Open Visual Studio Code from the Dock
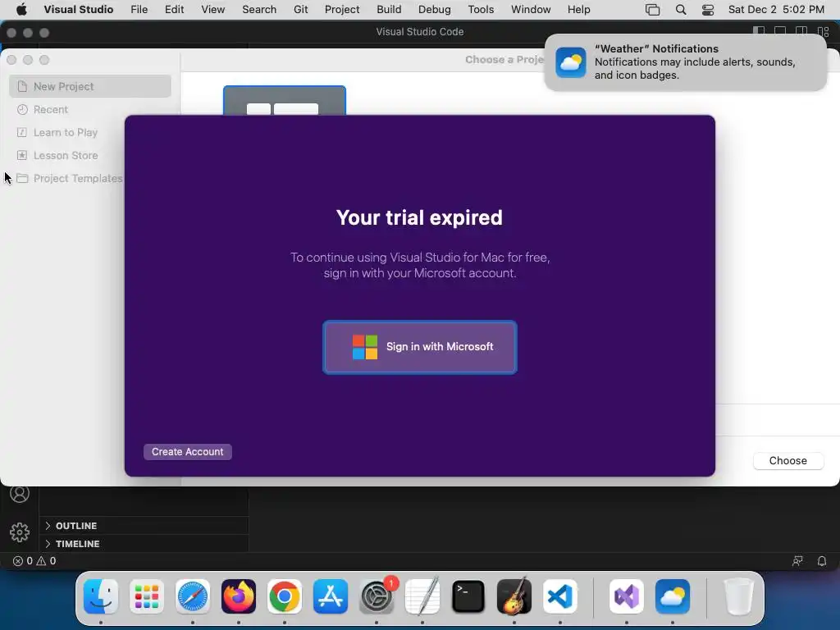This screenshot has width=840, height=630. coord(560,596)
